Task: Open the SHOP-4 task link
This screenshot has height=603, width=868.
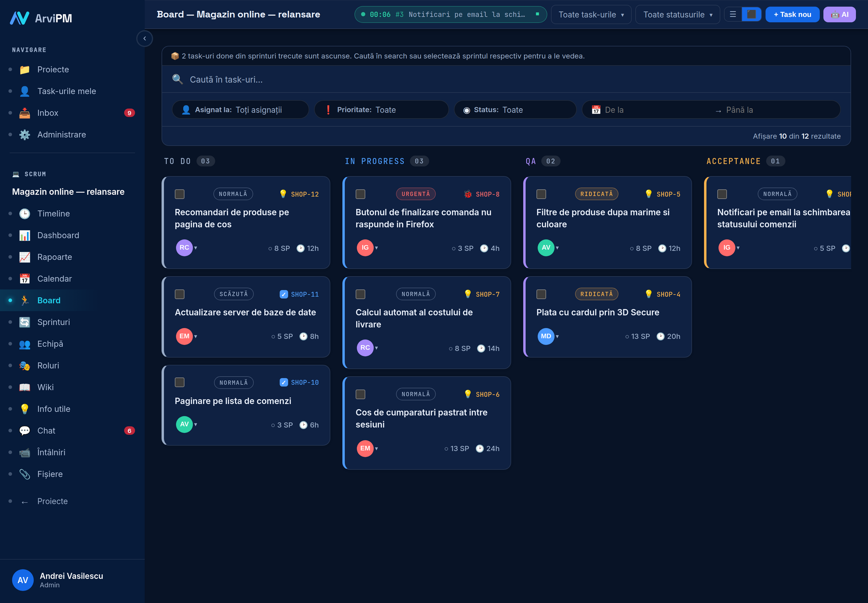Action: [668, 294]
